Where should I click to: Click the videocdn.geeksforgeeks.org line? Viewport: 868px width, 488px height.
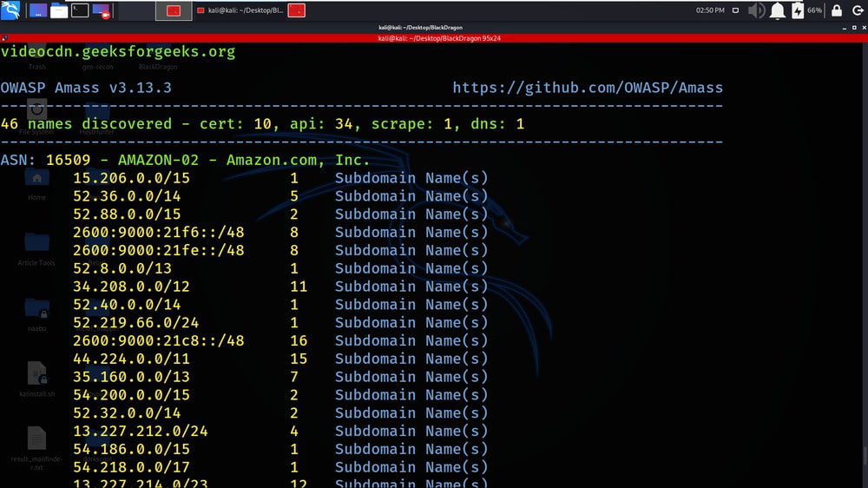(x=118, y=51)
